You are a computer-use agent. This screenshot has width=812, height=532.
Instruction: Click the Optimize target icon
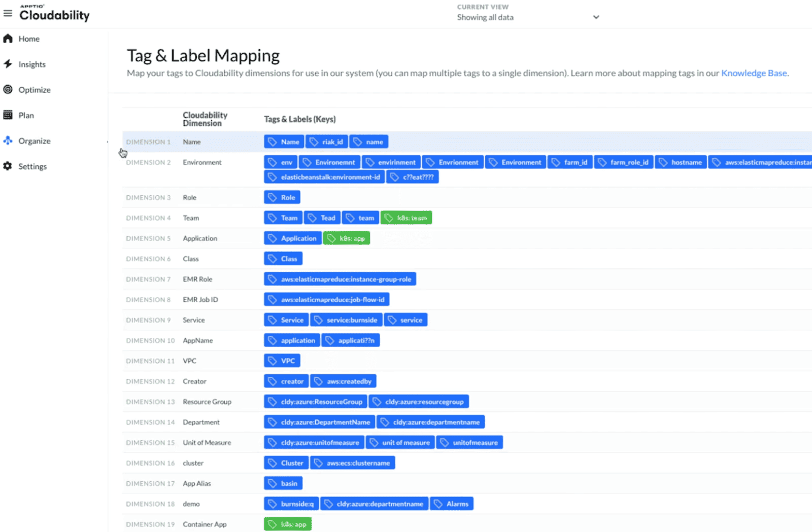click(x=8, y=90)
